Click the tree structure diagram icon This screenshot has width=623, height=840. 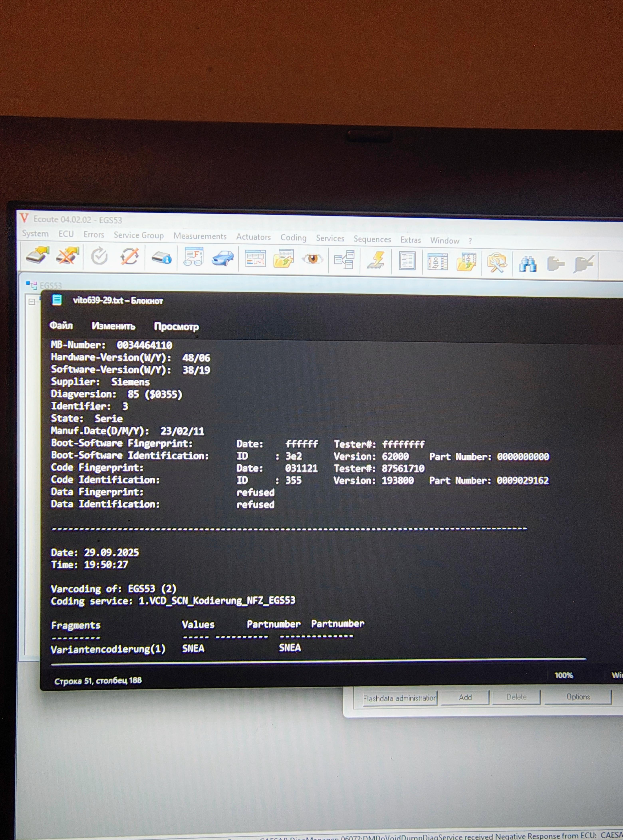(344, 260)
